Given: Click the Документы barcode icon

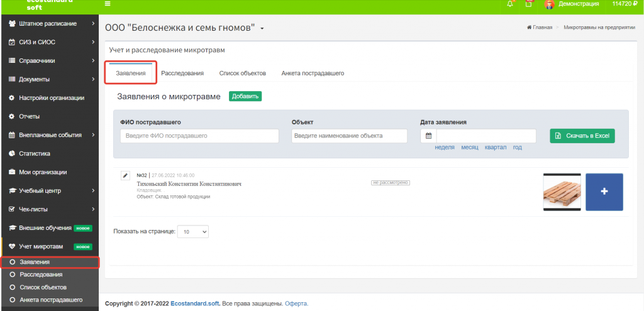Looking at the screenshot, I should click(12, 79).
